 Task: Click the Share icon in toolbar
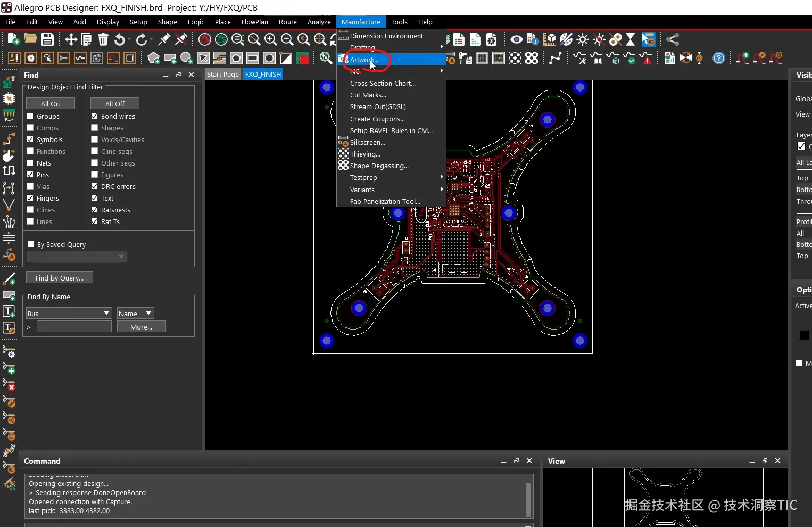[x=673, y=39]
